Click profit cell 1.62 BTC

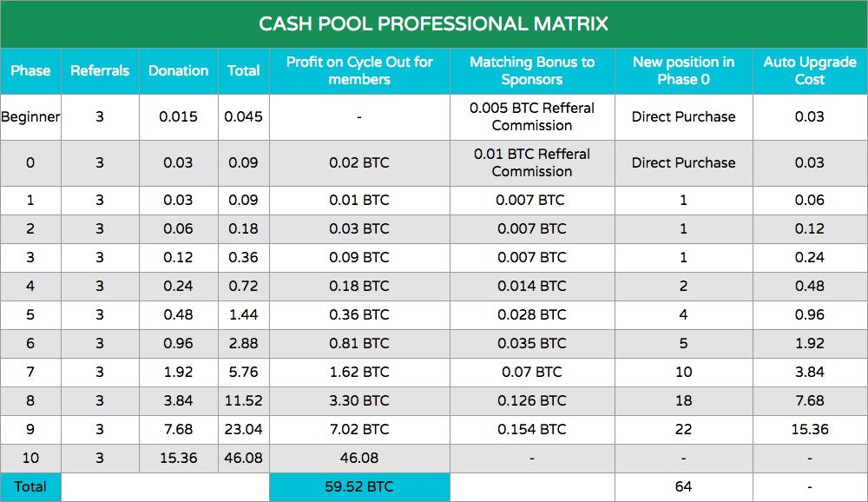(359, 373)
